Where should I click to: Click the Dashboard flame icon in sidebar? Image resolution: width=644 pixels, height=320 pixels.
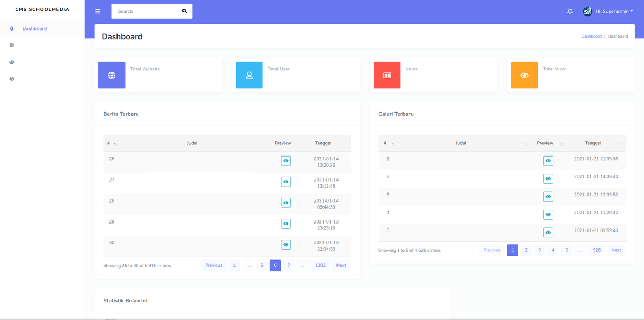pos(12,28)
